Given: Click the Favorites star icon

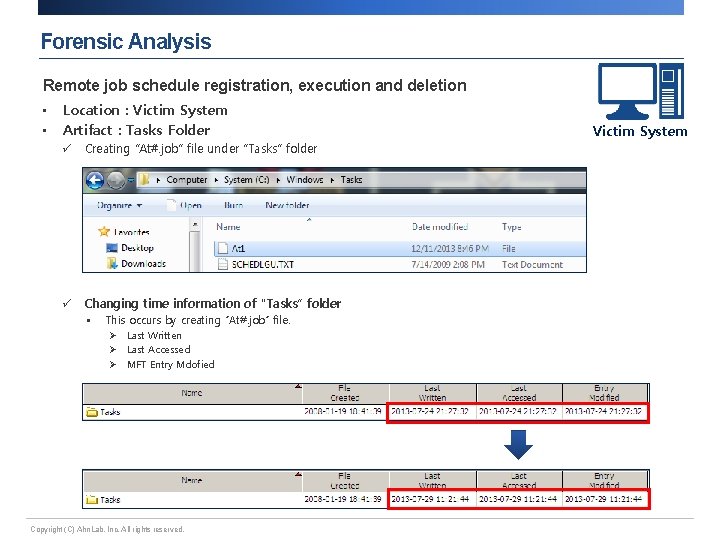Looking at the screenshot, I should [104, 231].
